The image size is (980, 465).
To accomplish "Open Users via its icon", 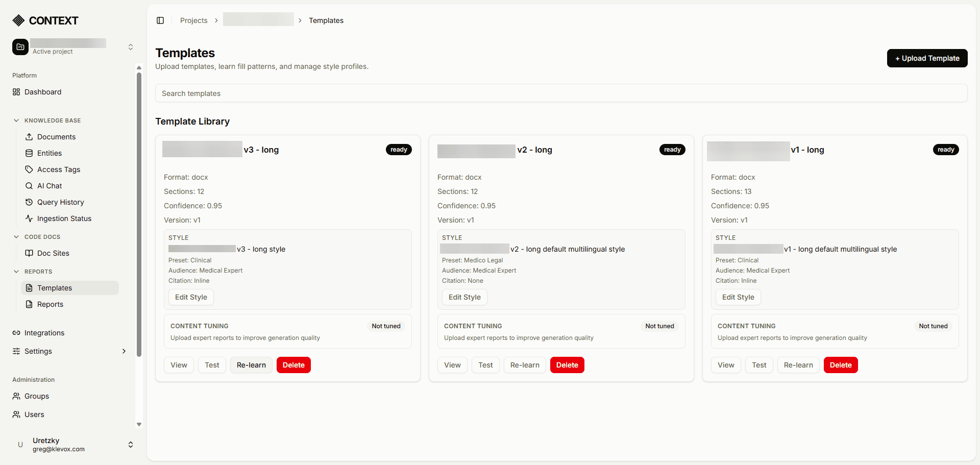I will pos(15,414).
